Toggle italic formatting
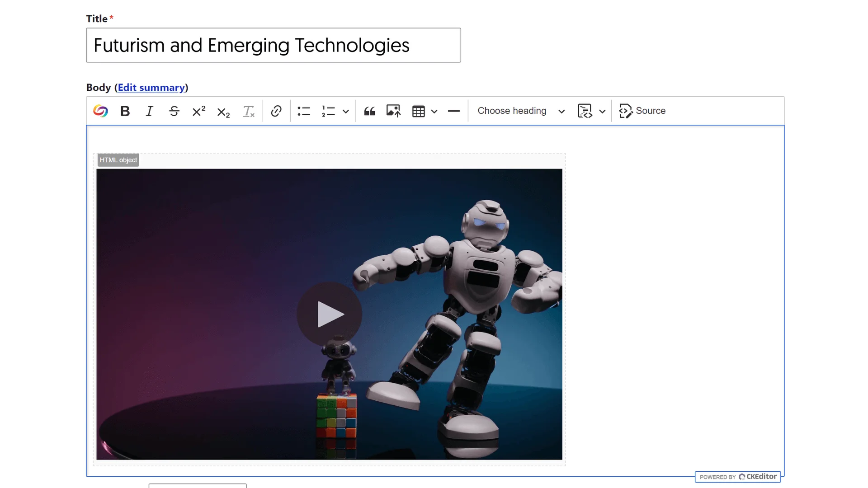 pyautogui.click(x=150, y=111)
